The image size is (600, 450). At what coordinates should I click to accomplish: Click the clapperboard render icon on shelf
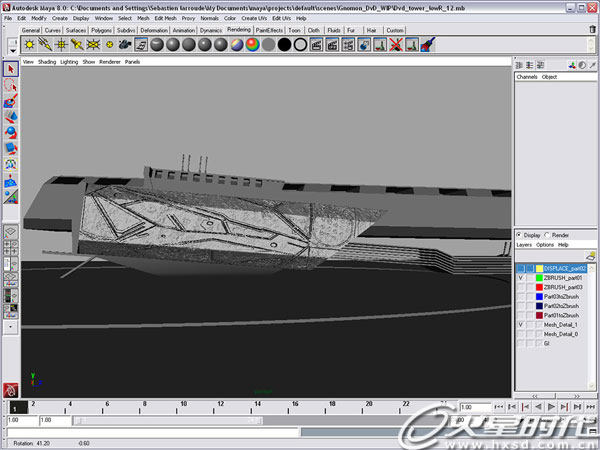pos(125,45)
